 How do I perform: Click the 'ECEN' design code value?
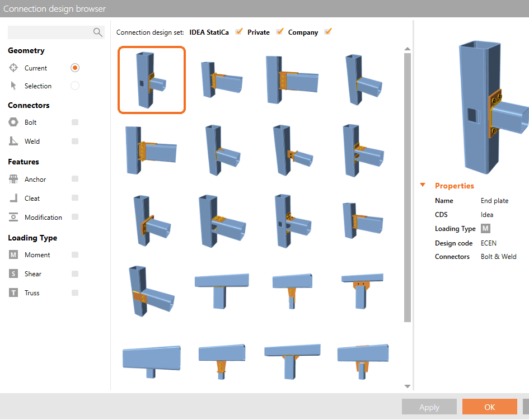[488, 243]
